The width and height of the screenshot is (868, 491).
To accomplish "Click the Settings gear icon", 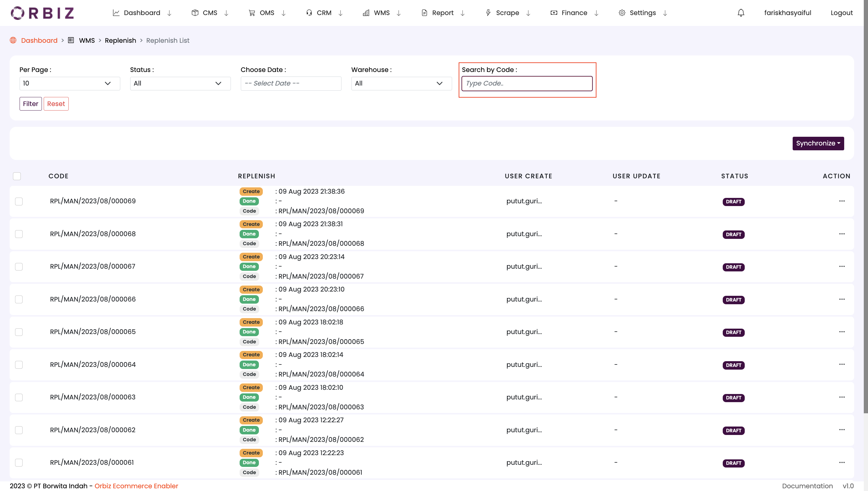I will (622, 13).
